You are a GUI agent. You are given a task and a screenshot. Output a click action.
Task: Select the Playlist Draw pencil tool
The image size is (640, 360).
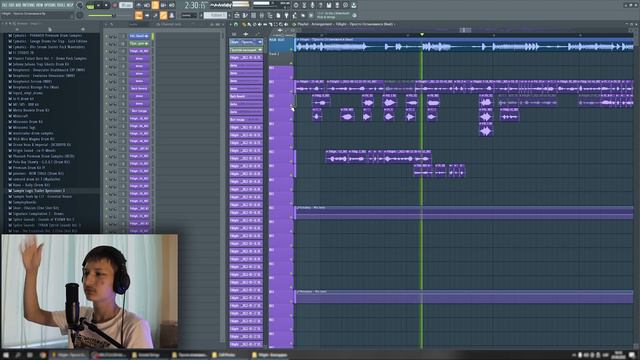tap(244, 25)
